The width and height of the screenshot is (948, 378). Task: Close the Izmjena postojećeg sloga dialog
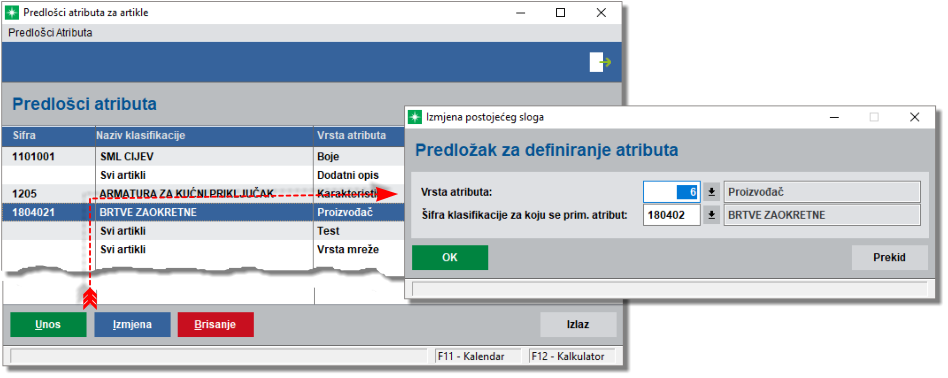(x=914, y=117)
